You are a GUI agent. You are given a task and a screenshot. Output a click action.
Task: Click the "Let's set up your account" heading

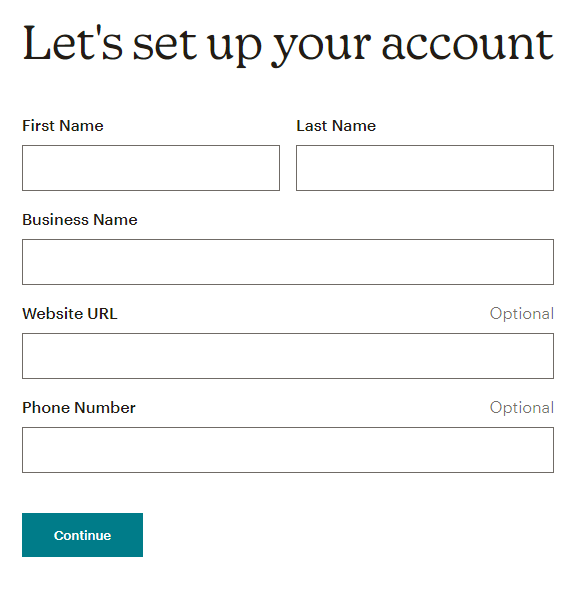point(288,45)
